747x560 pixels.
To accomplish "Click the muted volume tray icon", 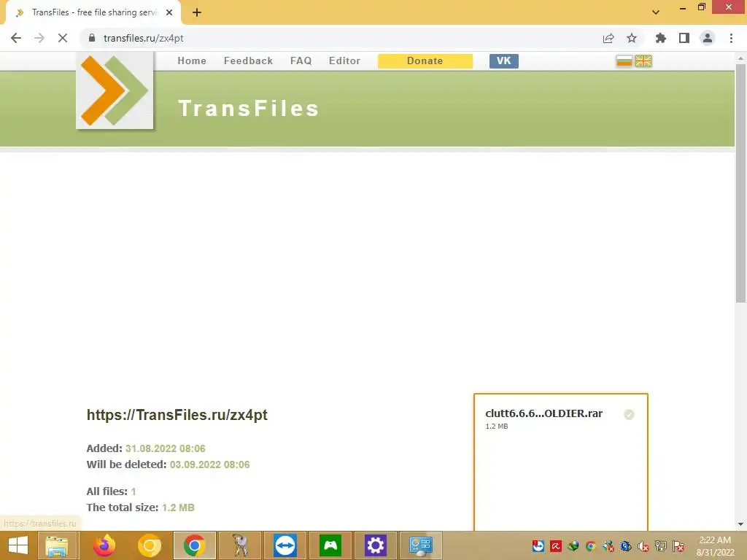I will point(643,546).
